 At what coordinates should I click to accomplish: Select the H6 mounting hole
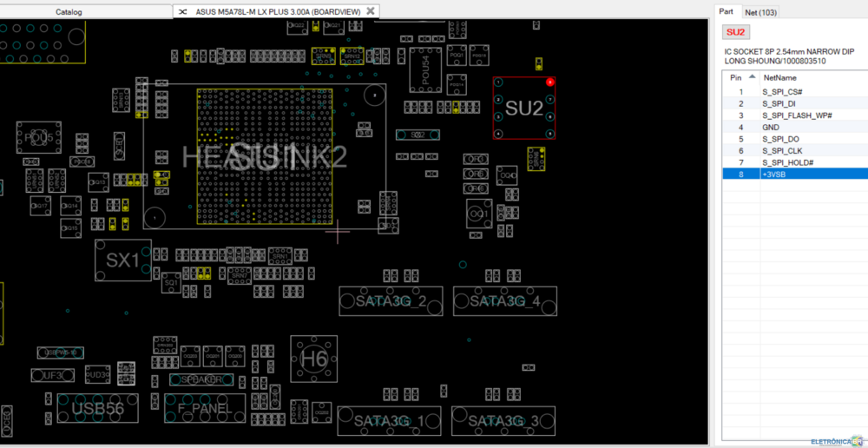coord(314,359)
